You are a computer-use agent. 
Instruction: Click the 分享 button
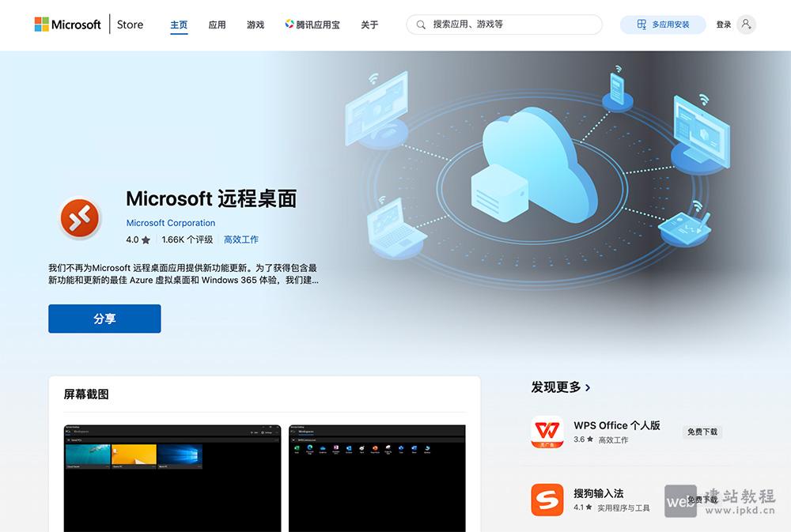(104, 319)
